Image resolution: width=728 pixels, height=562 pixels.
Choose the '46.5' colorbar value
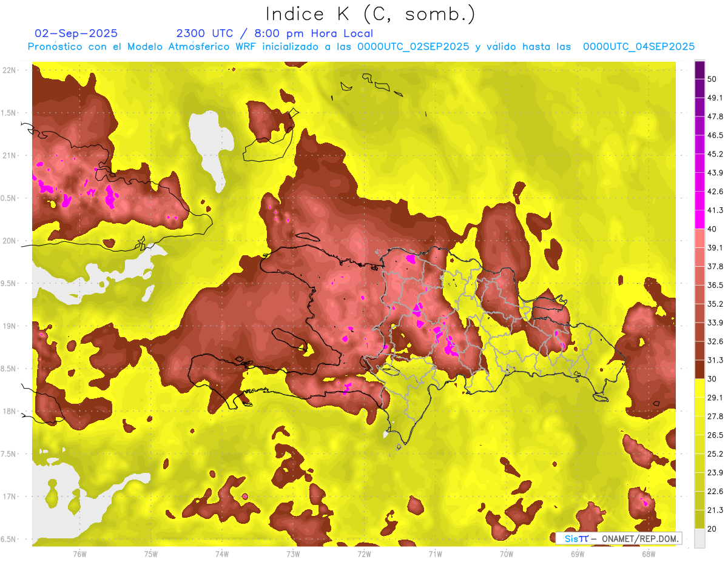click(x=715, y=135)
